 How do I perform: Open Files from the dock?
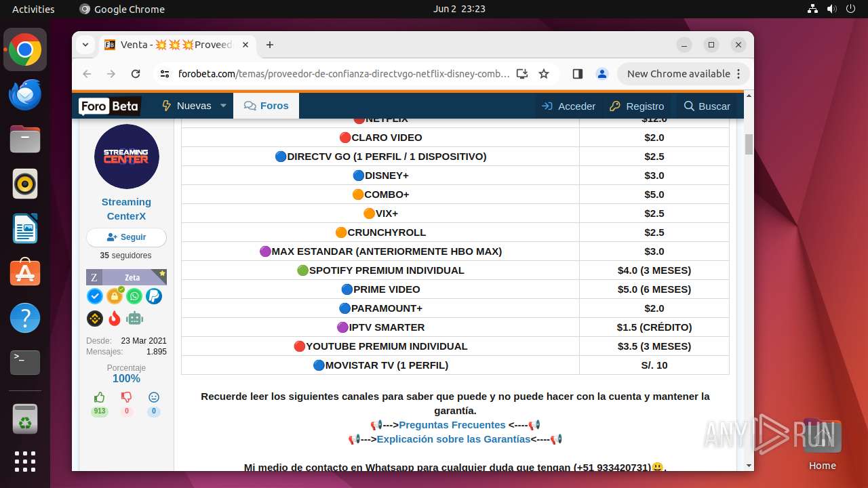(x=25, y=140)
